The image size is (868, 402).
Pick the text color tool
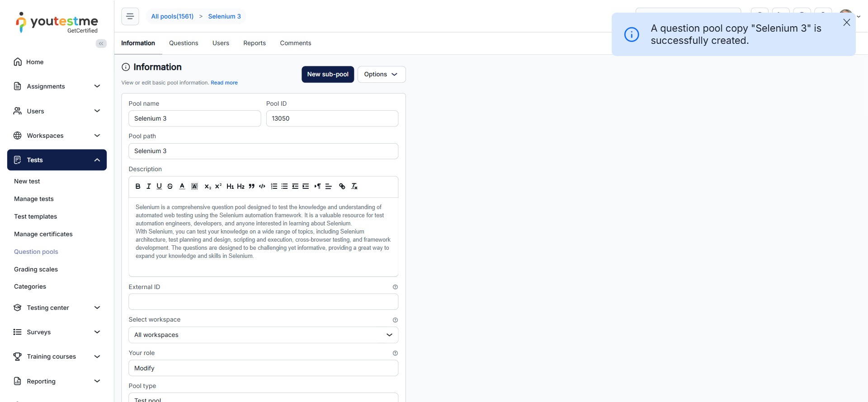click(x=182, y=186)
